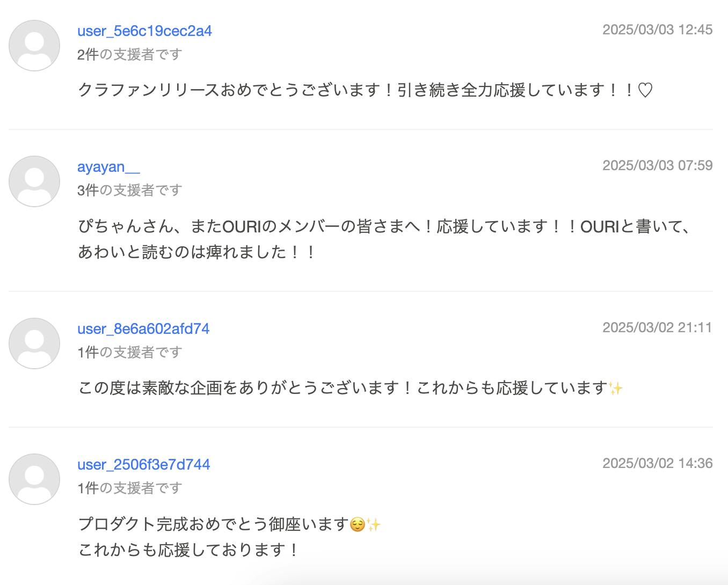Click ayayan__'s profile avatar icon
This screenshot has width=728, height=585.
click(34, 181)
